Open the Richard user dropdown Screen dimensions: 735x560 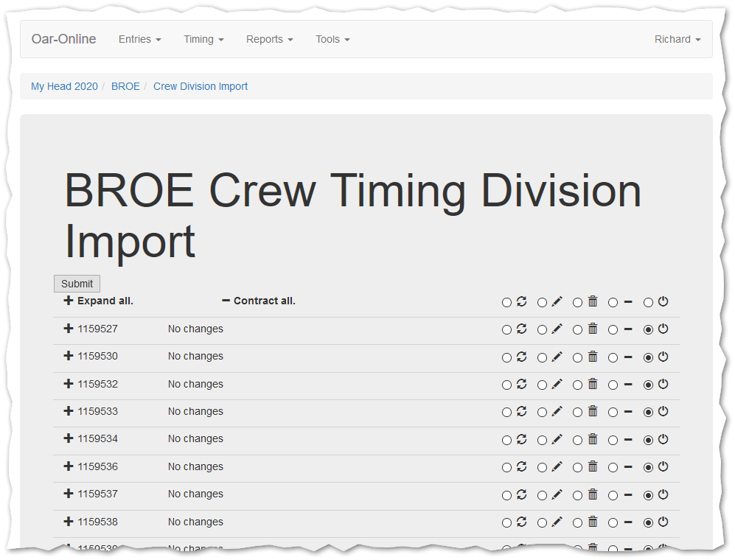(x=677, y=39)
